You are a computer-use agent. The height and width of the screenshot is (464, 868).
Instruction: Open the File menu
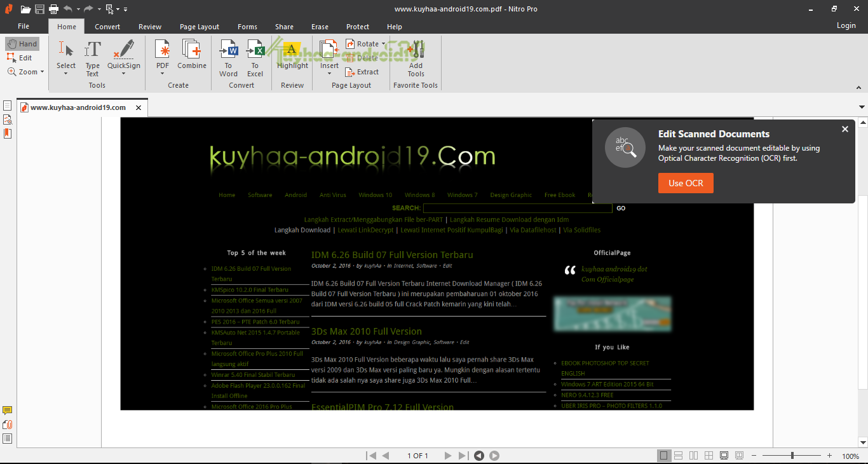coord(24,27)
